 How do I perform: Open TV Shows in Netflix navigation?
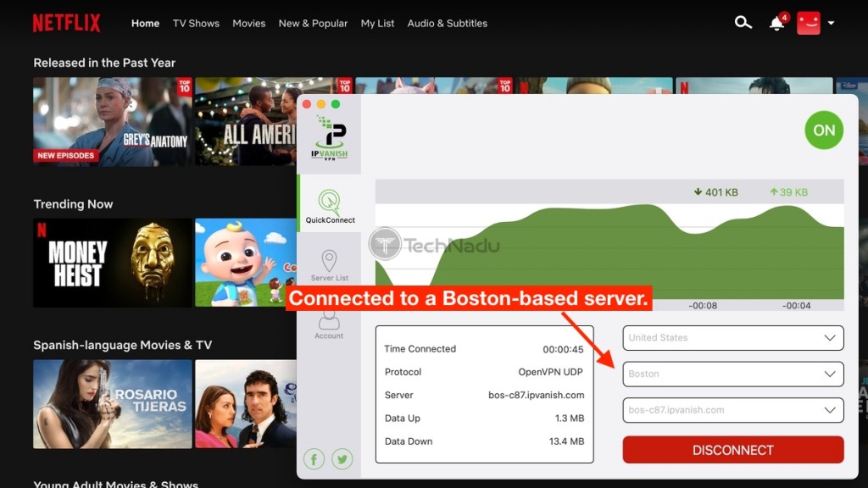(x=196, y=23)
